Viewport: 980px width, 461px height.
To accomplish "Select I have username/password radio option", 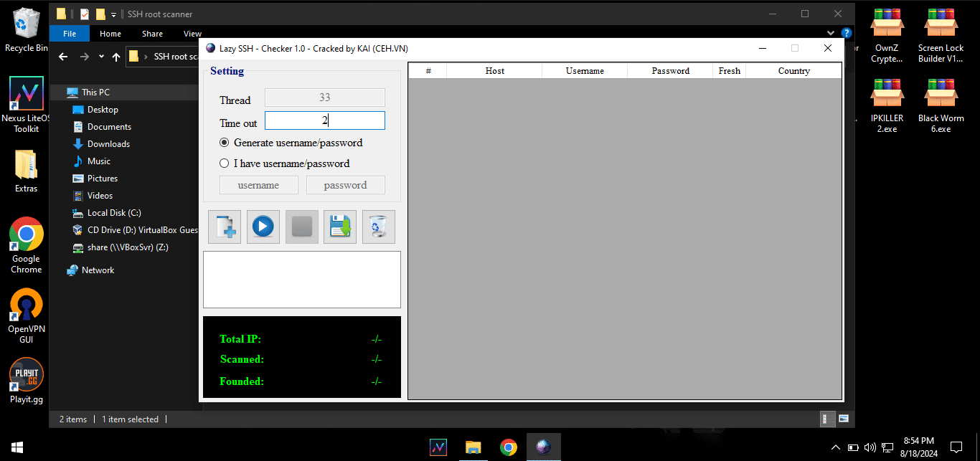I will (x=285, y=163).
